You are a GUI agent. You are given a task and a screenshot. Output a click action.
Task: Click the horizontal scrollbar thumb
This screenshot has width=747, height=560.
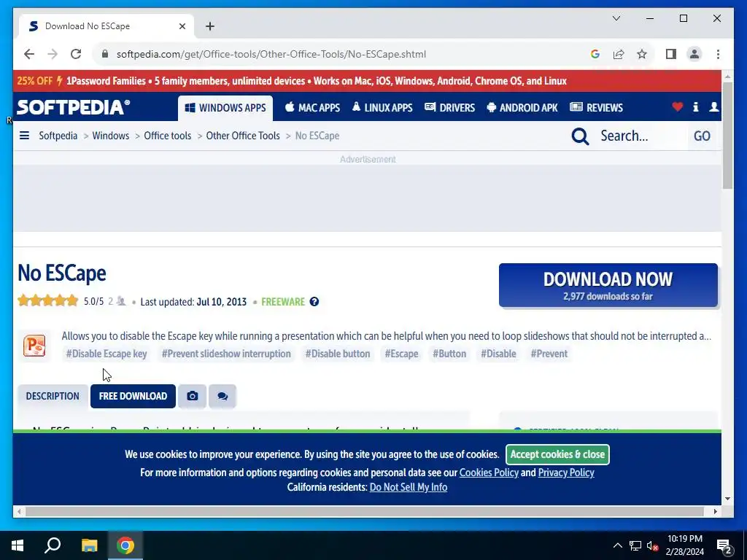click(x=365, y=511)
